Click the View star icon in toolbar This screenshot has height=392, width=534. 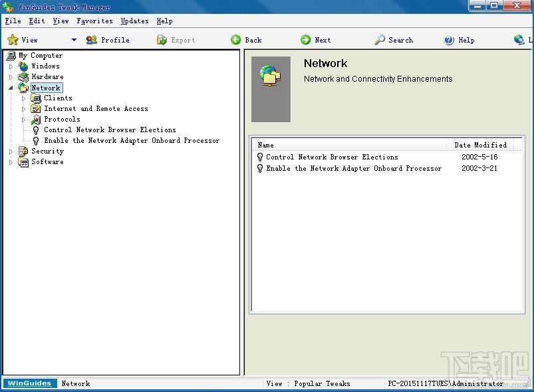[13, 40]
